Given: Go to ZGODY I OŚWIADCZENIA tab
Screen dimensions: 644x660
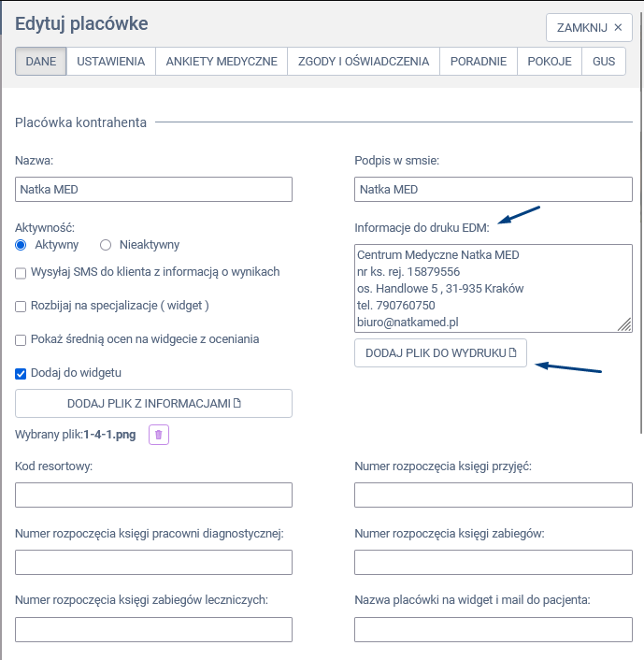Looking at the screenshot, I should pos(364,62).
